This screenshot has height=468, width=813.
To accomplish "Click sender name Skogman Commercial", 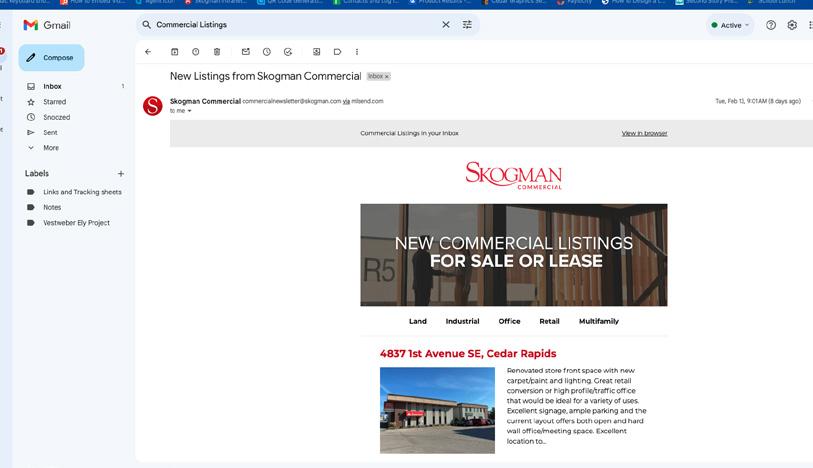I will click(x=205, y=101).
